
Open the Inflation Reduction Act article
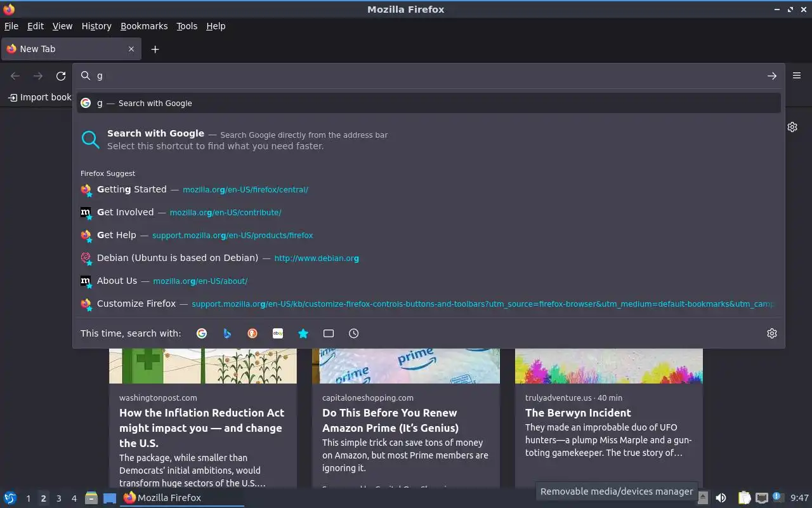pyautogui.click(x=202, y=428)
